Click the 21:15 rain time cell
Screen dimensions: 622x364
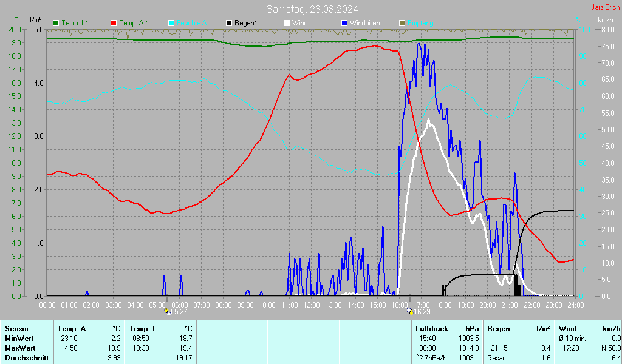[499, 348]
